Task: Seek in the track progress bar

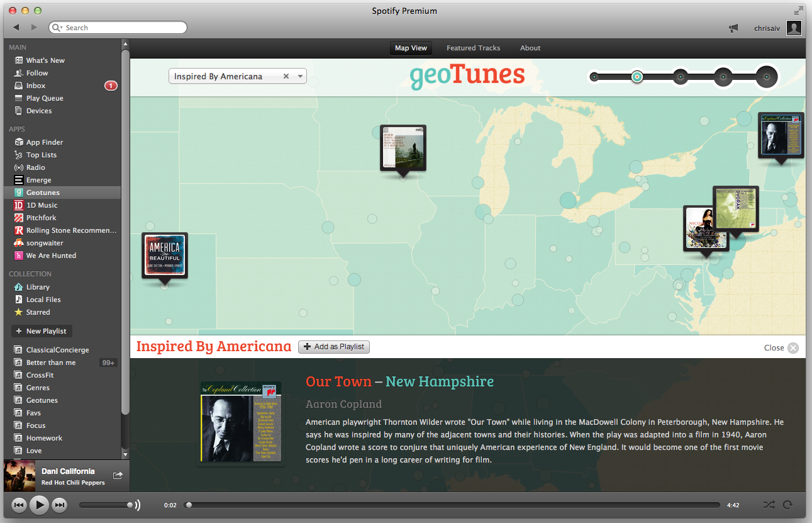Action: coord(453,505)
